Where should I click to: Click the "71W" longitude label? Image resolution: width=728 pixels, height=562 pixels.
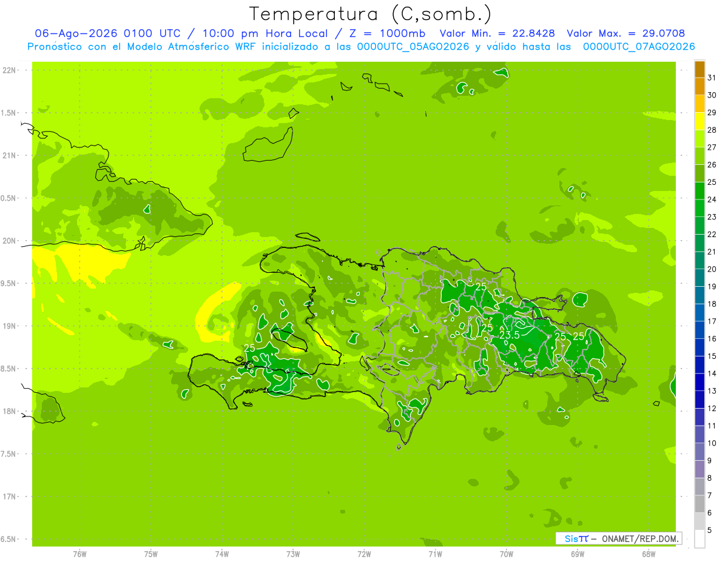pos(435,554)
